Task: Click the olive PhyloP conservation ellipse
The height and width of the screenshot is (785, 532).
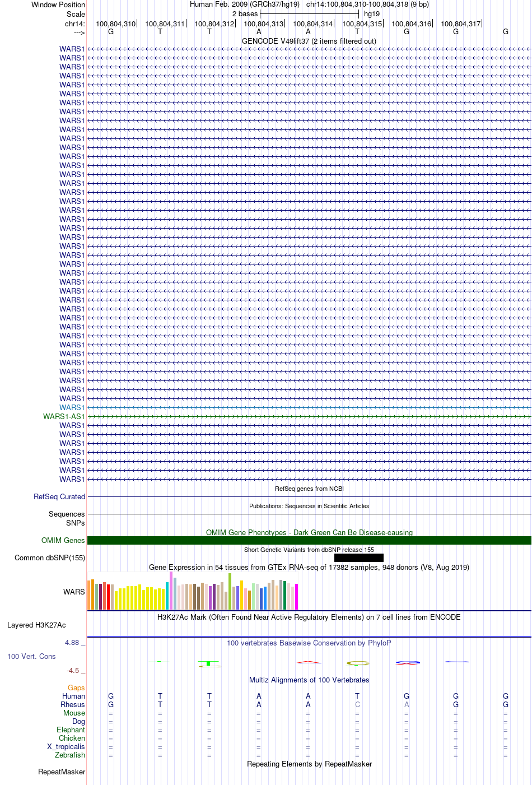Action: pos(358,663)
